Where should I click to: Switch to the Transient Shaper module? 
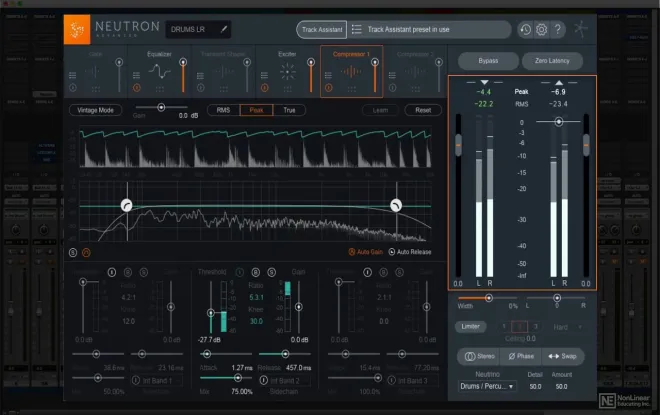click(223, 72)
